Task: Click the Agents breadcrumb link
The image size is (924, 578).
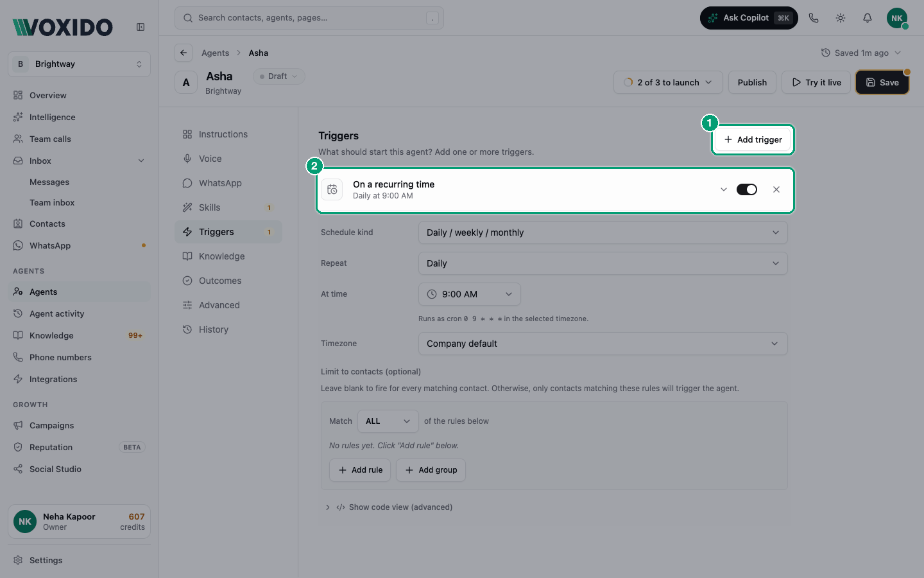Action: [215, 53]
